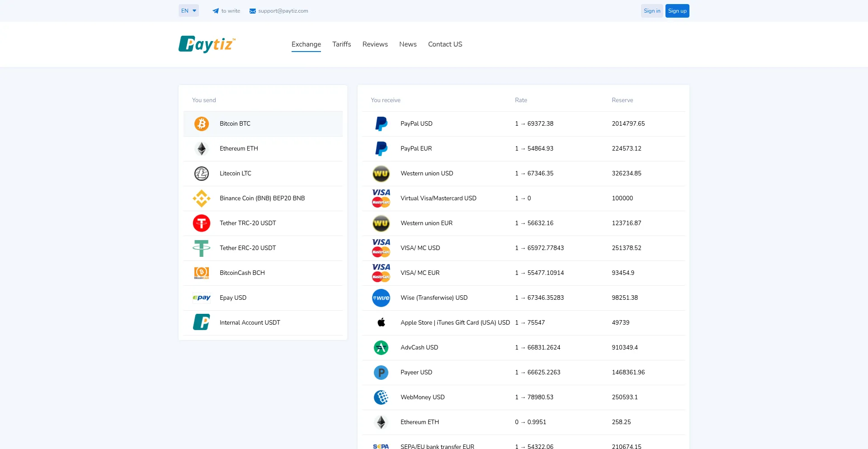Select 'Binance Coin (BNB) BEP20 BNB'

pos(263,199)
